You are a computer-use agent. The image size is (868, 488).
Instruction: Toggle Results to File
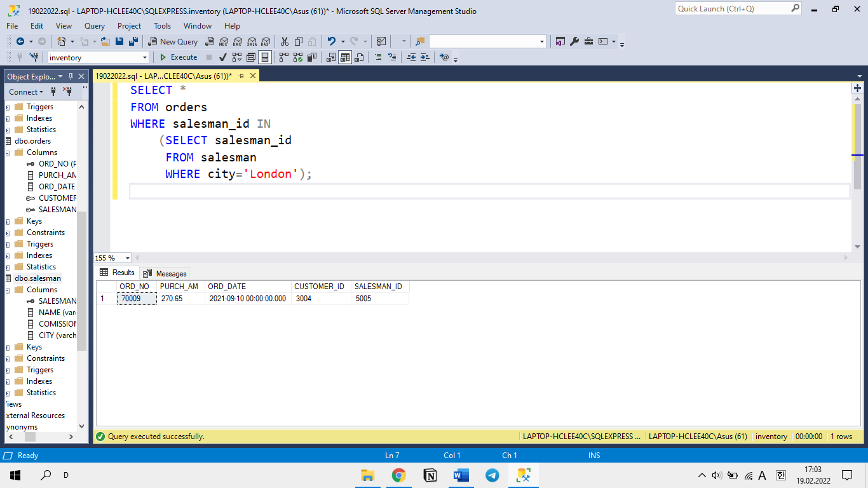359,57
